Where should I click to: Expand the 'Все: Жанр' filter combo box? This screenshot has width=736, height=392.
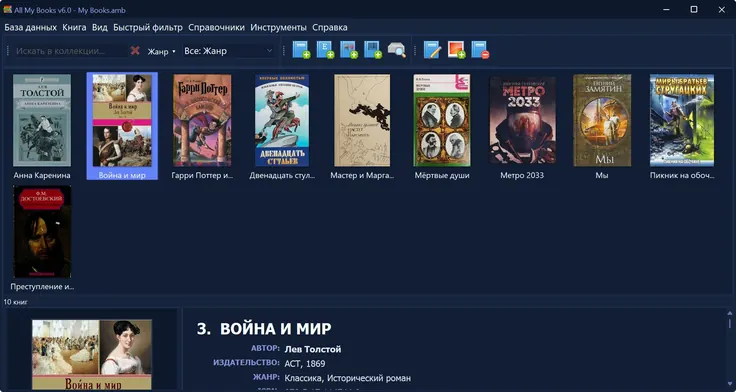pos(228,51)
